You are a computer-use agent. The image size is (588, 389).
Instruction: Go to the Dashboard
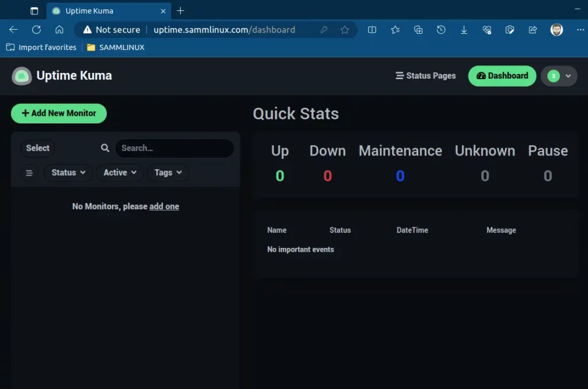point(502,76)
